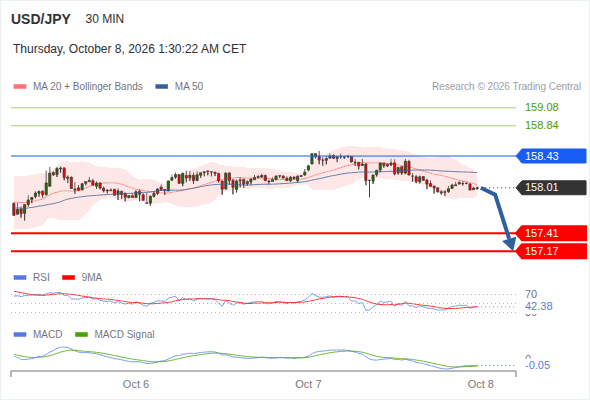Click the MA 50 blue legend swatch
Viewport: 590px width, 400px height.
pos(162,87)
